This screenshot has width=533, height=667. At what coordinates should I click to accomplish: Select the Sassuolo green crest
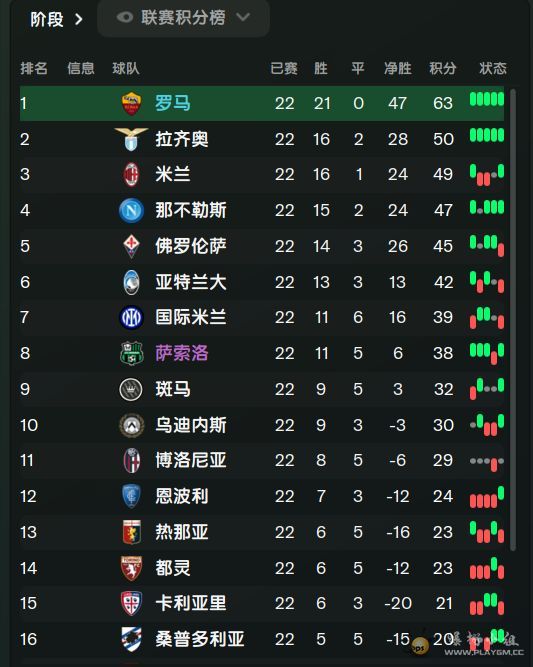pyautogui.click(x=131, y=353)
